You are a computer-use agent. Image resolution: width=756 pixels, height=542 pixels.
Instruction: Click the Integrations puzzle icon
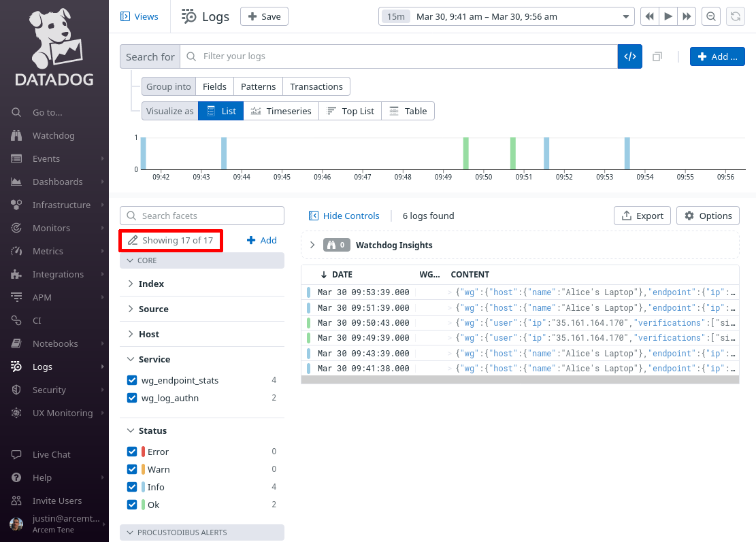click(16, 274)
